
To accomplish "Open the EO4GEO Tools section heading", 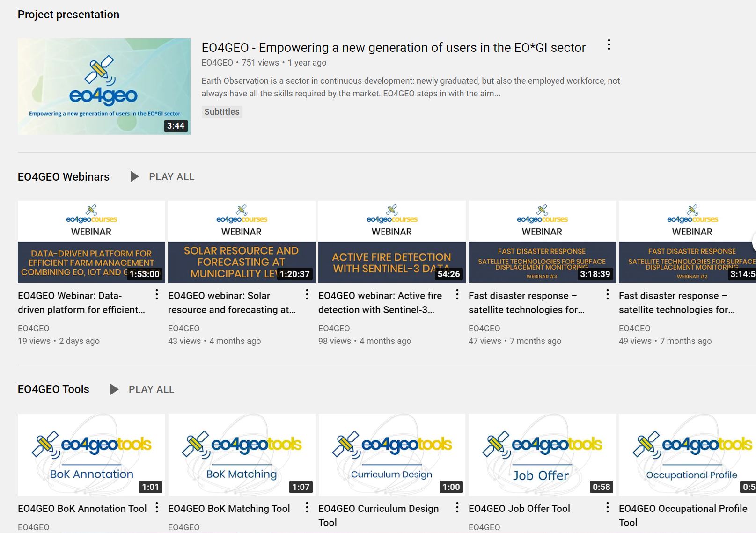I will (53, 389).
